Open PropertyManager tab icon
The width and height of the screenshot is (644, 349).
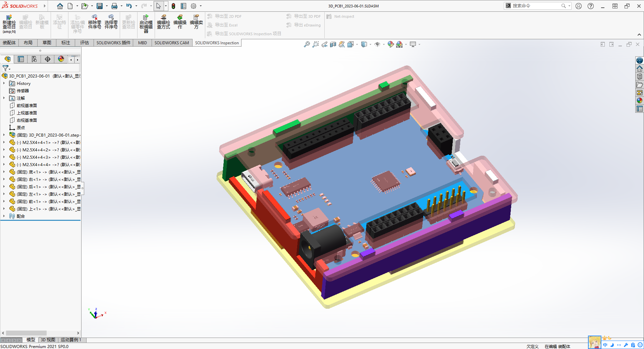21,59
